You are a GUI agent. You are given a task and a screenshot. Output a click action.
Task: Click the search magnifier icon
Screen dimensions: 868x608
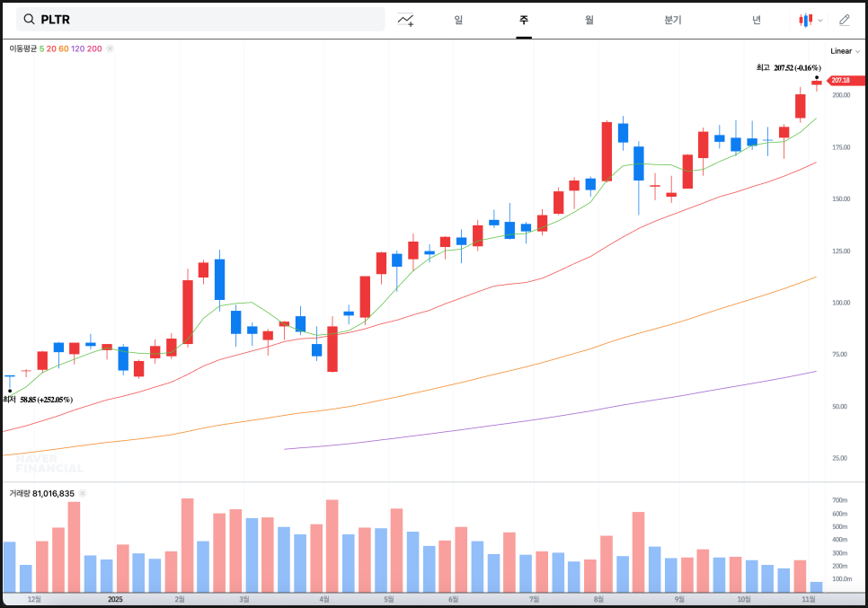pos(29,19)
